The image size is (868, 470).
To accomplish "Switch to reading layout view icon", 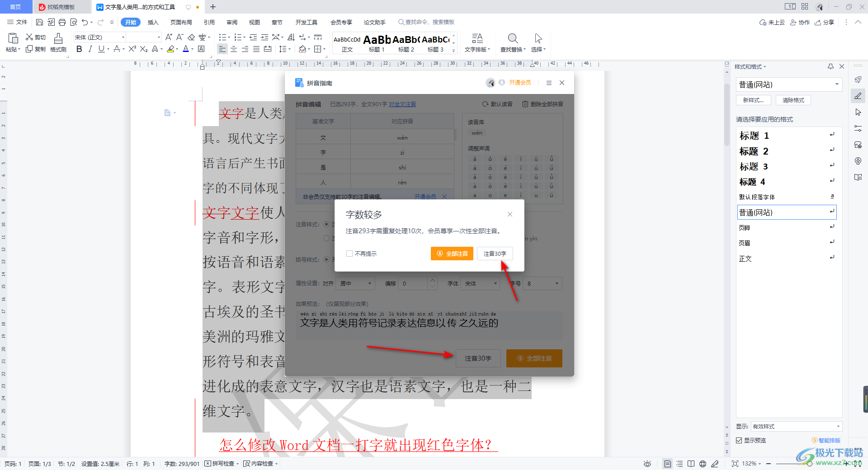I will coord(691,464).
